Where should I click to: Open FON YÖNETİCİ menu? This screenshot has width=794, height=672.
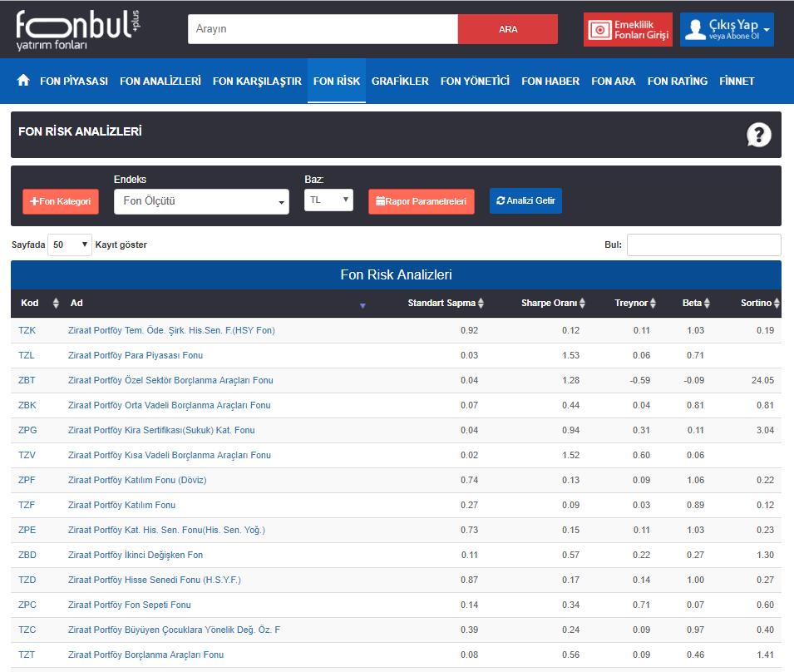[x=475, y=81]
